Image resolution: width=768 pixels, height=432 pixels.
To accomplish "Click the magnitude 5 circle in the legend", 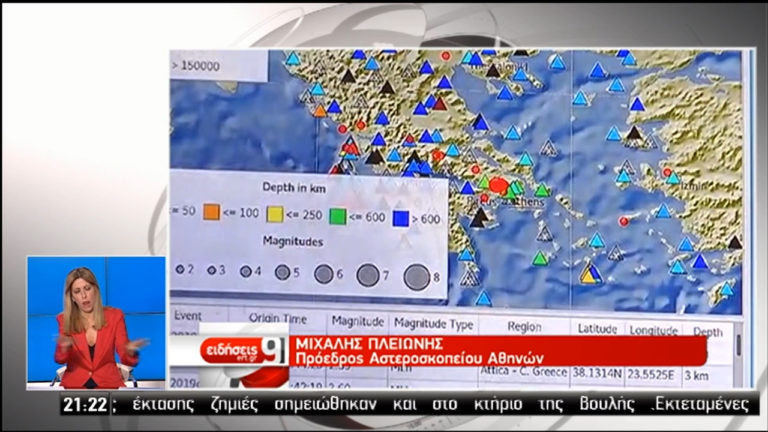I will tap(282, 272).
